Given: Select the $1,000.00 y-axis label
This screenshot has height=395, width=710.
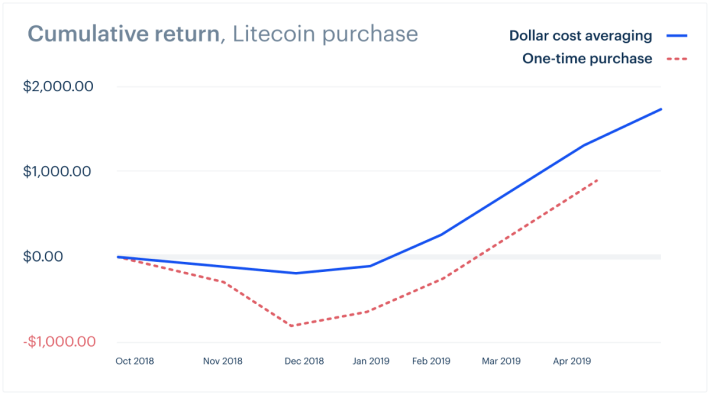Looking at the screenshot, I should click(x=57, y=171).
